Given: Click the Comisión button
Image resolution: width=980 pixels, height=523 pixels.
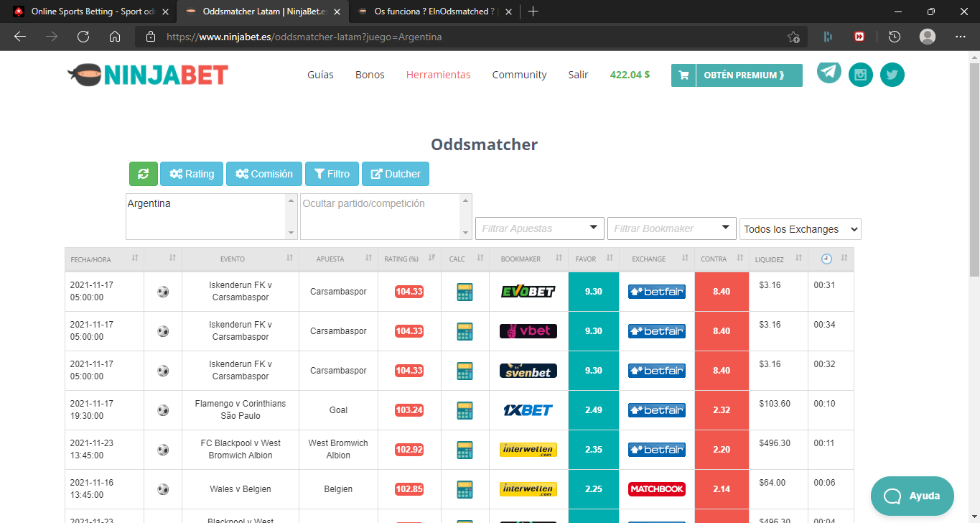Looking at the screenshot, I should [264, 174].
